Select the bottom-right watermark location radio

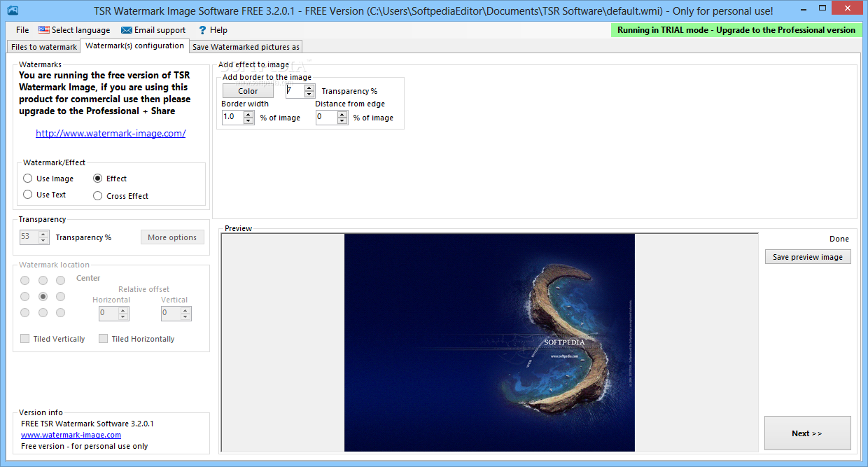click(60, 312)
